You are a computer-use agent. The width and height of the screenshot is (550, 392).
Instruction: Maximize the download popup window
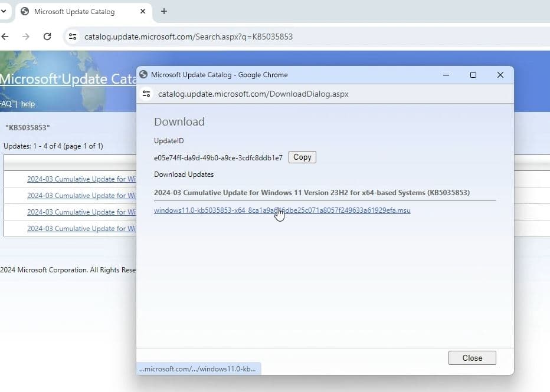point(473,75)
